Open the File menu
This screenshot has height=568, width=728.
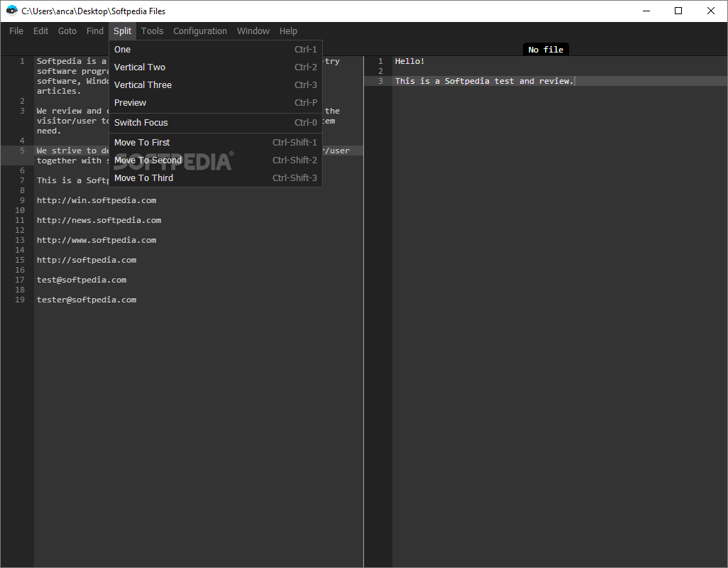(x=16, y=31)
